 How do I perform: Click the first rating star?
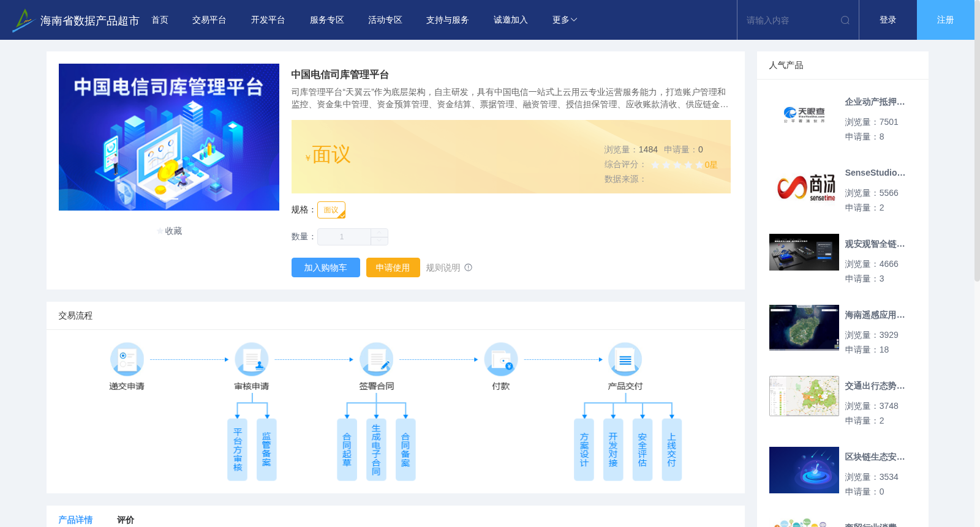pyautogui.click(x=655, y=165)
